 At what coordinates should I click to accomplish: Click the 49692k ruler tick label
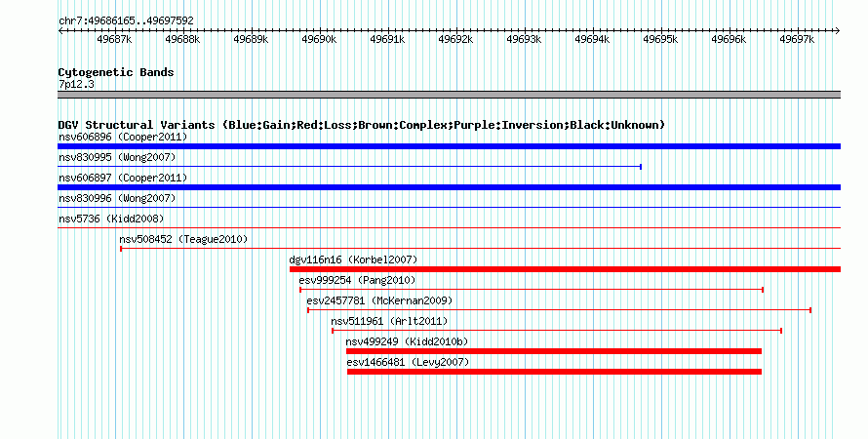click(x=455, y=39)
